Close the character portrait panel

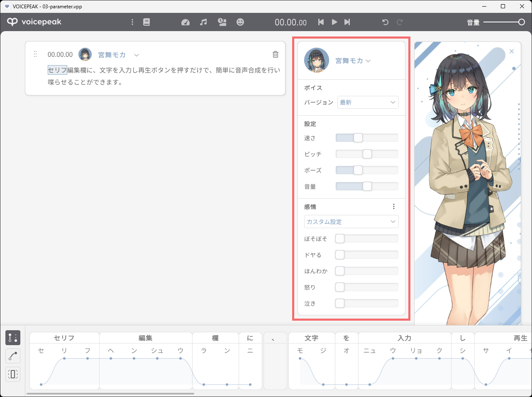512,51
